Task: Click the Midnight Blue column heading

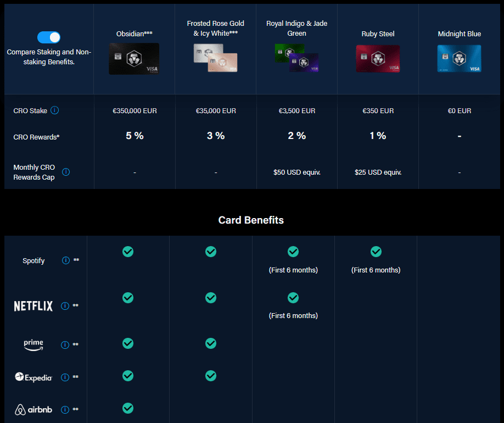Action: [460, 34]
